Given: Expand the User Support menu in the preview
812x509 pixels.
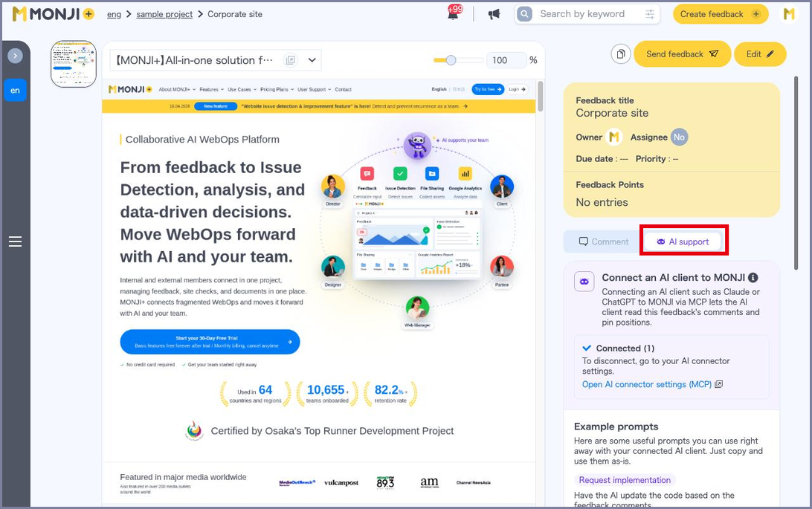Looking at the screenshot, I should (x=314, y=89).
